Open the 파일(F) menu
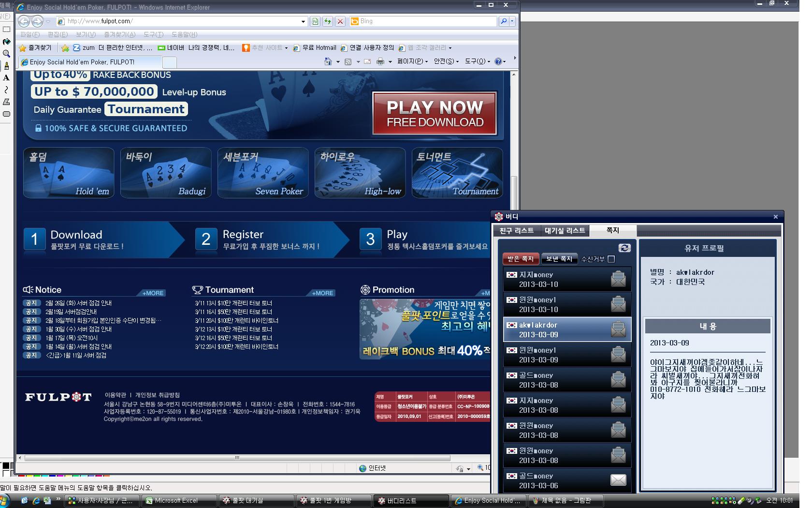Screen dimensions: 812x508 [30, 34]
